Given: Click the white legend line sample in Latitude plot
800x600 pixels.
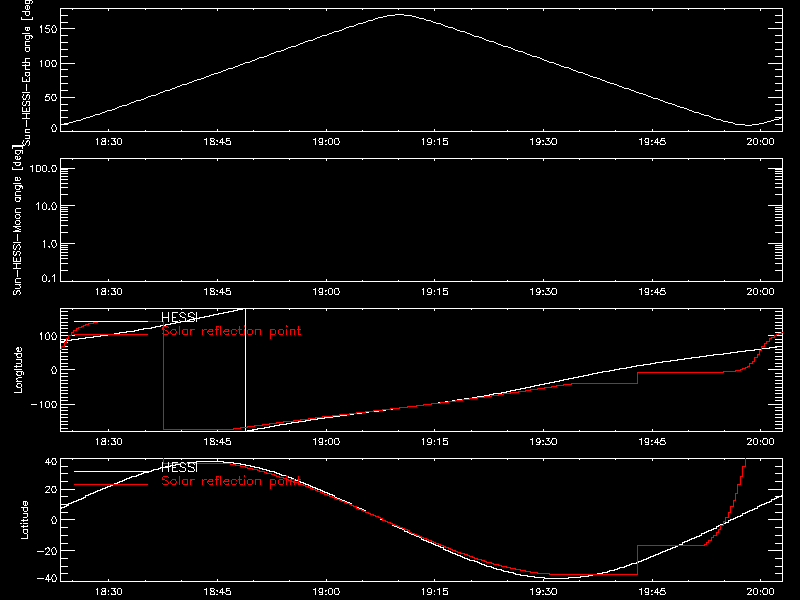Looking at the screenshot, I should pos(111,471).
